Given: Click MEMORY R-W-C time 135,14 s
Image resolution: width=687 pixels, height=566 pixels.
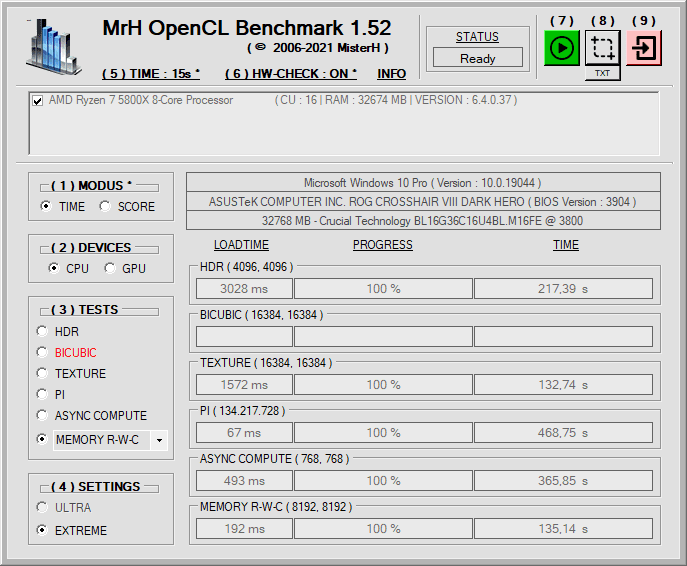Looking at the screenshot, I should pyautogui.click(x=563, y=529).
